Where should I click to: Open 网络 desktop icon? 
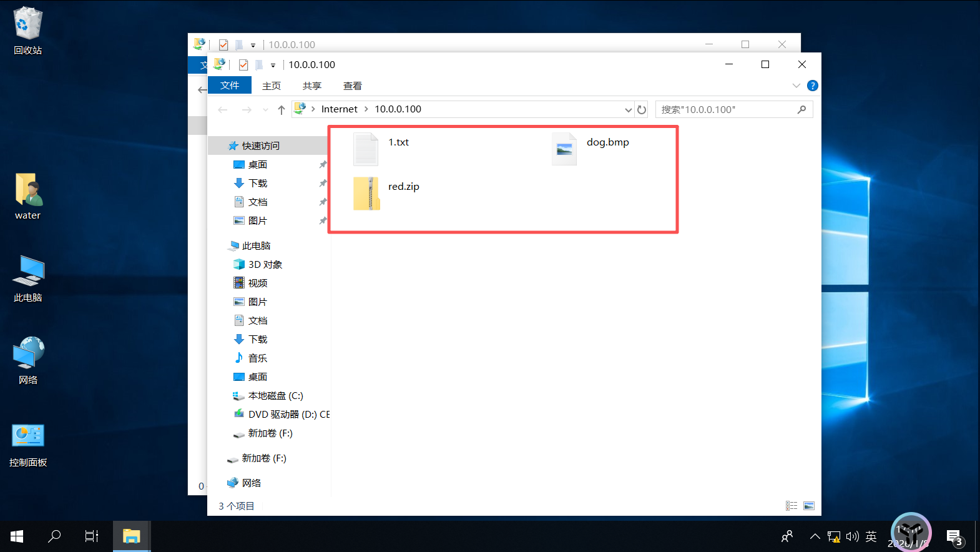coord(27,361)
